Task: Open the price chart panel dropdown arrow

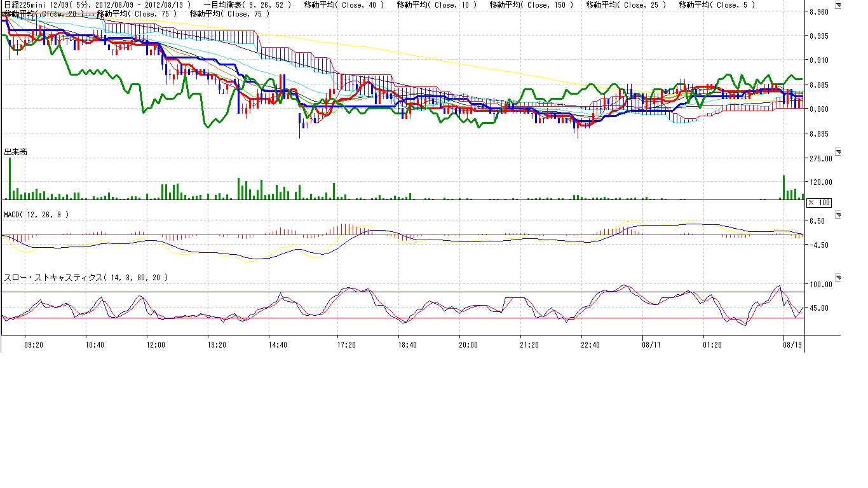Action: tap(837, 6)
